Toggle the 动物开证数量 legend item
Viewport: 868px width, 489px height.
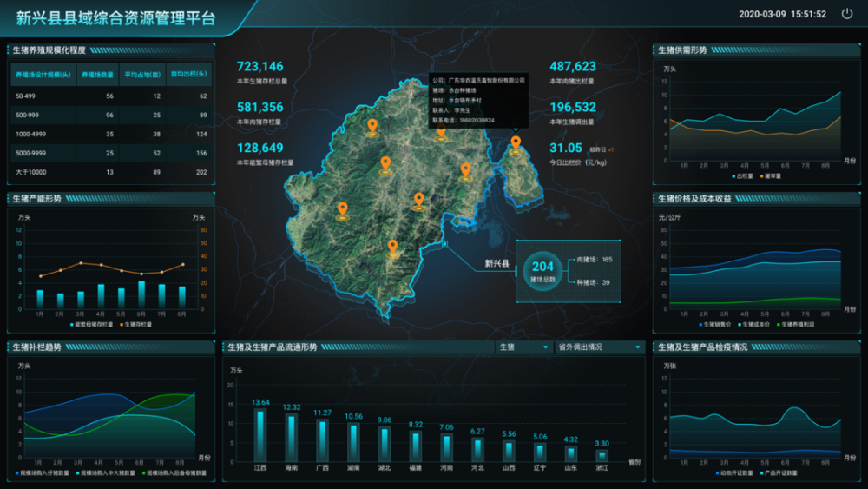point(733,473)
